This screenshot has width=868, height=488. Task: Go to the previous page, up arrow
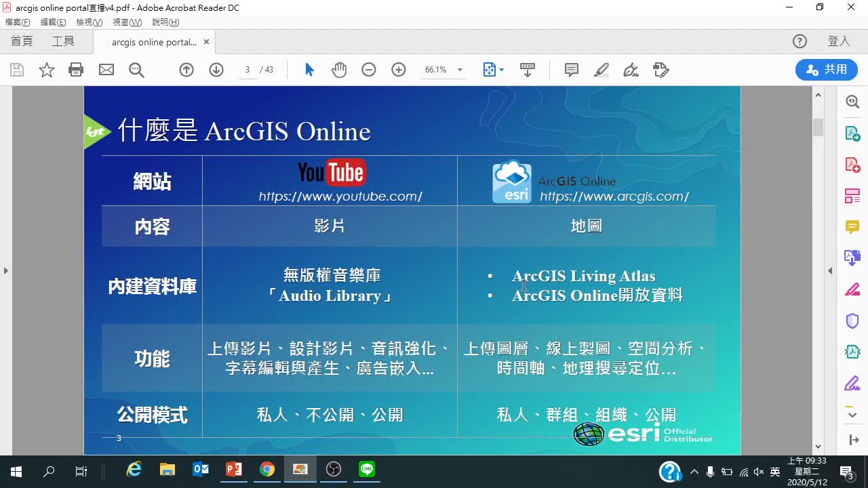coord(186,70)
